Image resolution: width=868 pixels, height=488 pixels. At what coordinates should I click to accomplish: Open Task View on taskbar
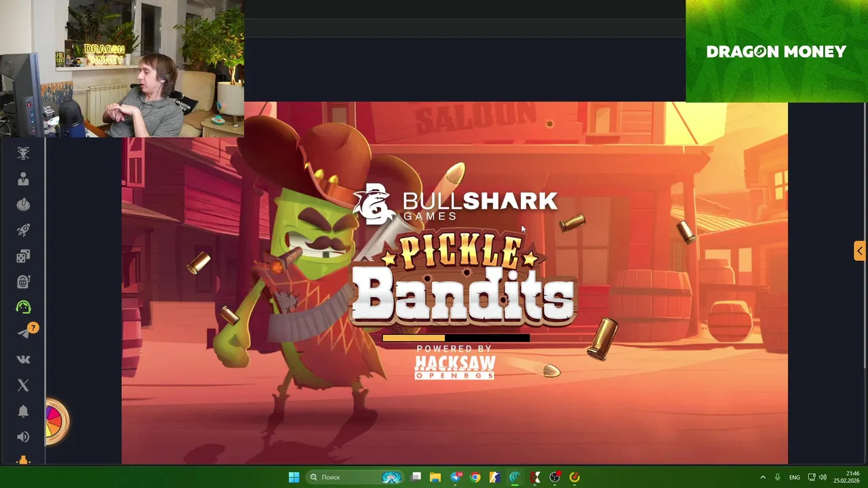click(x=416, y=477)
